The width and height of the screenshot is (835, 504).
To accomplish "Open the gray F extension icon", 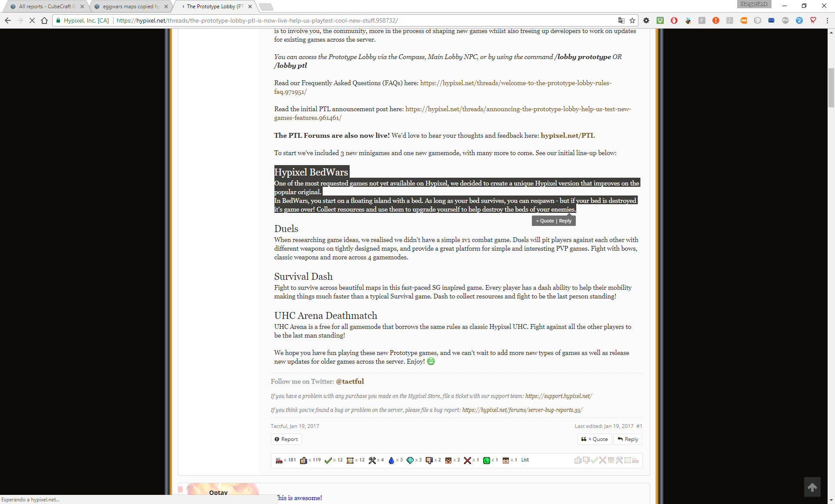I will pos(702,20).
